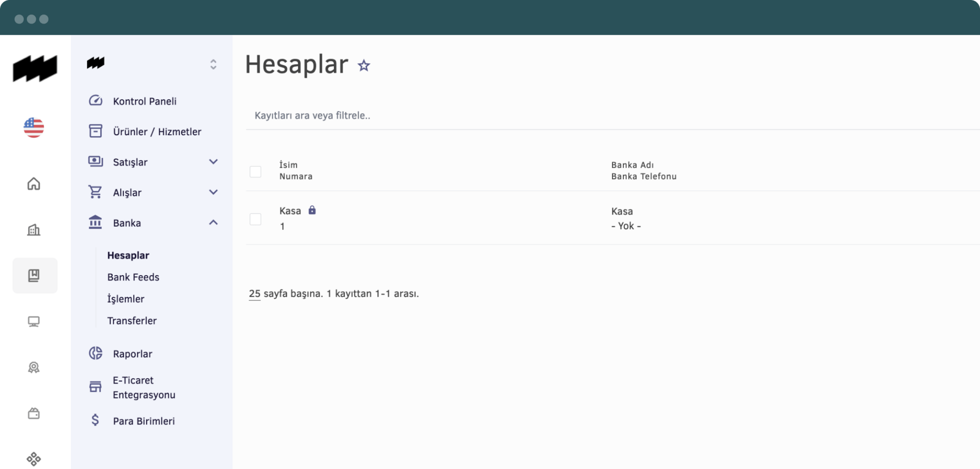The height and width of the screenshot is (469, 980).
Task: Click the E-Ticaret storefront icon
Action: (x=96, y=387)
